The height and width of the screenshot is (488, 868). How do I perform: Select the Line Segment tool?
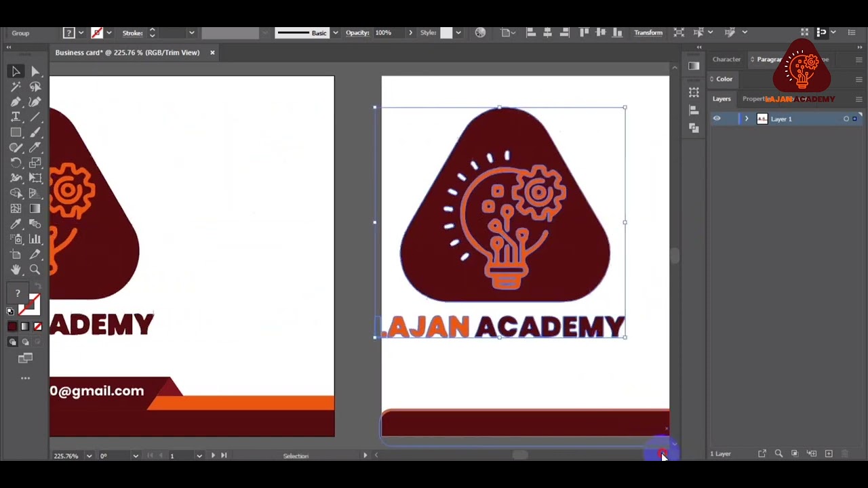coord(35,117)
